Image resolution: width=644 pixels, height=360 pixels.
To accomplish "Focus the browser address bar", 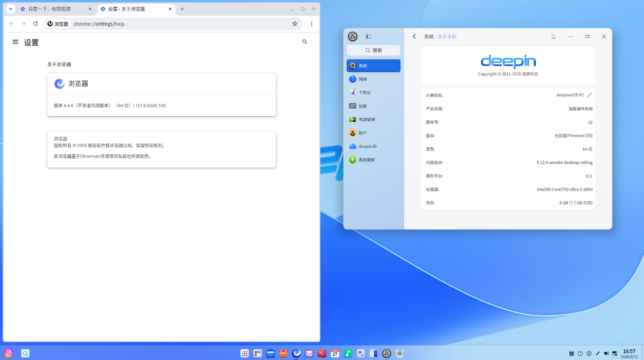I will click(x=174, y=24).
